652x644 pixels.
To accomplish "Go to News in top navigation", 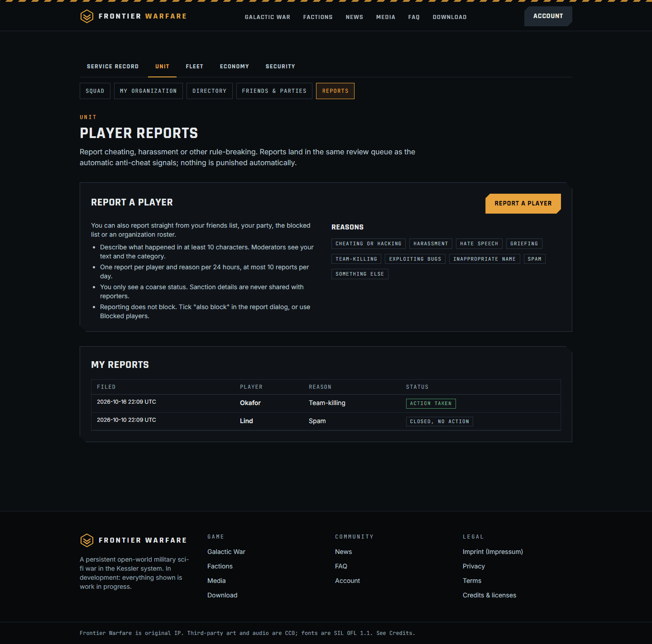I will (x=355, y=17).
